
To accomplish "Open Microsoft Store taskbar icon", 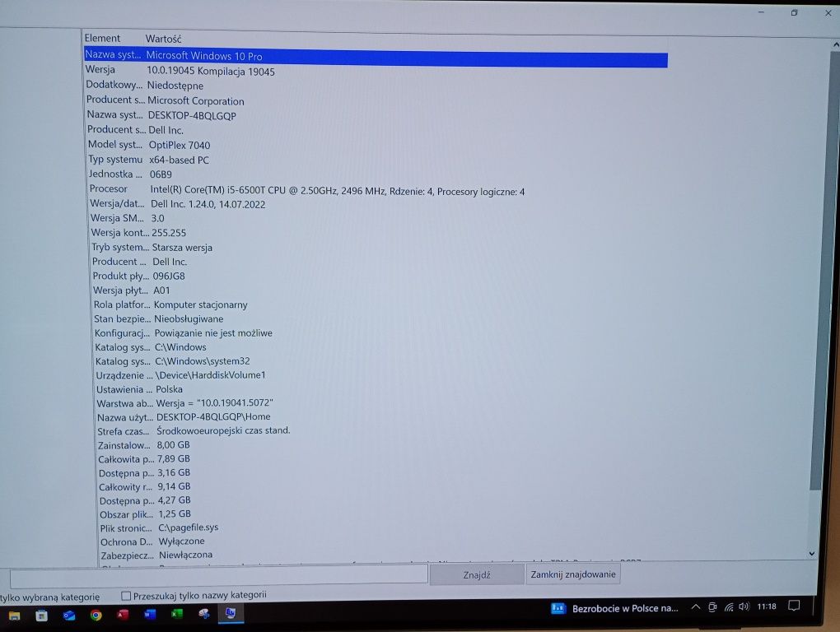I will (x=41, y=616).
